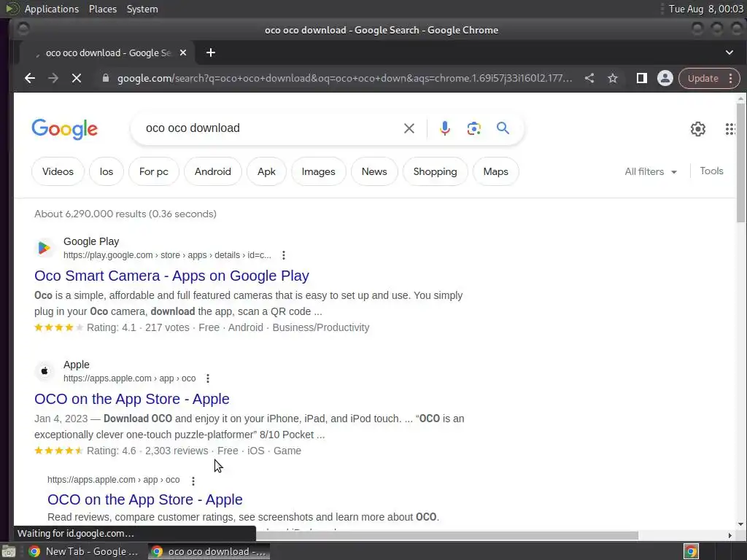Open the indented OCO App Store link
Image resolution: width=747 pixels, height=560 pixels.
click(145, 499)
